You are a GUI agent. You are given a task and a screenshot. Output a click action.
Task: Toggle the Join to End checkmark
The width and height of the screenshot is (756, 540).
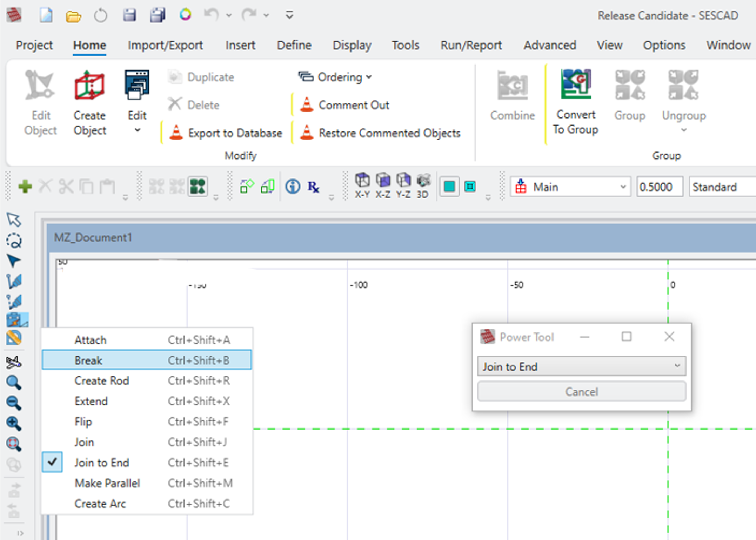pos(52,462)
